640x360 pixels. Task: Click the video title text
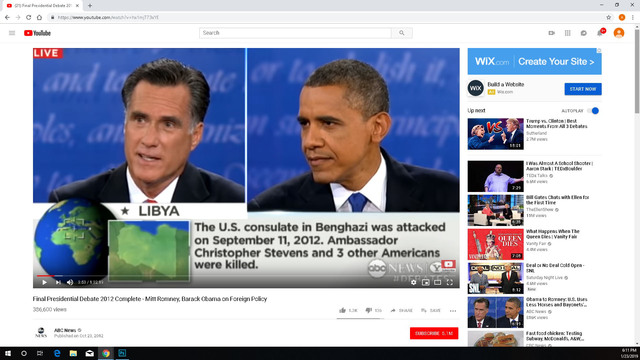click(x=150, y=299)
